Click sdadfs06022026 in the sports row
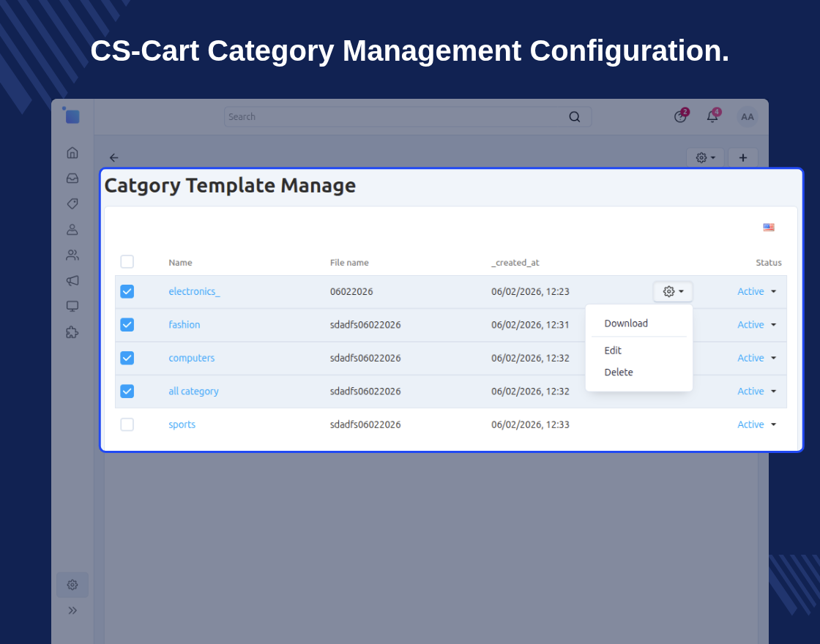 pyautogui.click(x=365, y=424)
